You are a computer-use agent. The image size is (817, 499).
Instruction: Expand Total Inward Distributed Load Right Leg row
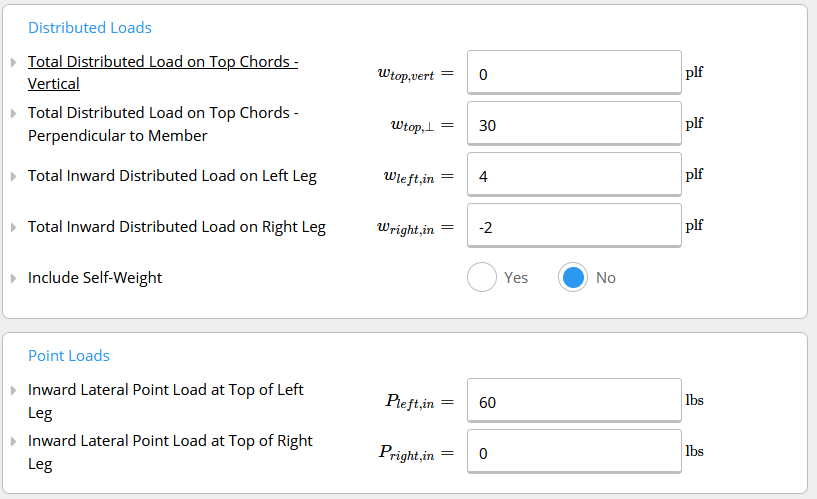[13, 227]
